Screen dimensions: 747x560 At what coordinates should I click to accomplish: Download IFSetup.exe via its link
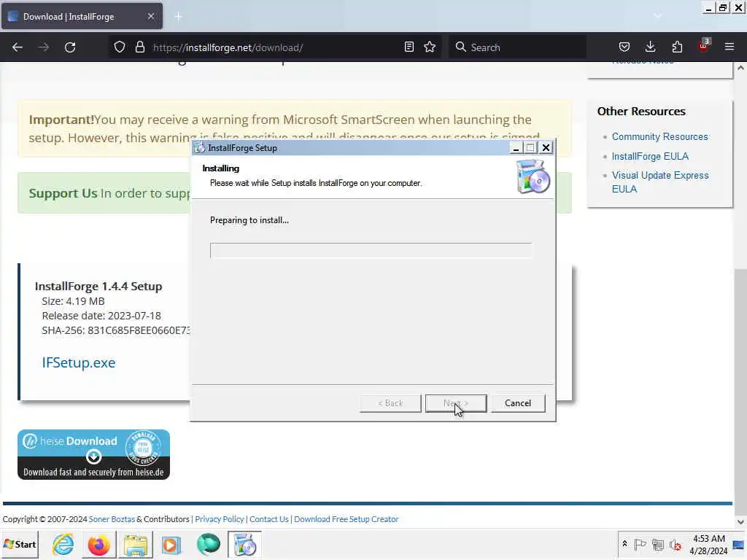click(79, 363)
